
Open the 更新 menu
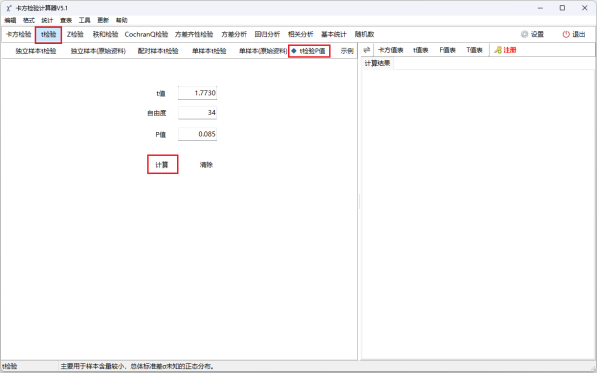[x=103, y=20]
